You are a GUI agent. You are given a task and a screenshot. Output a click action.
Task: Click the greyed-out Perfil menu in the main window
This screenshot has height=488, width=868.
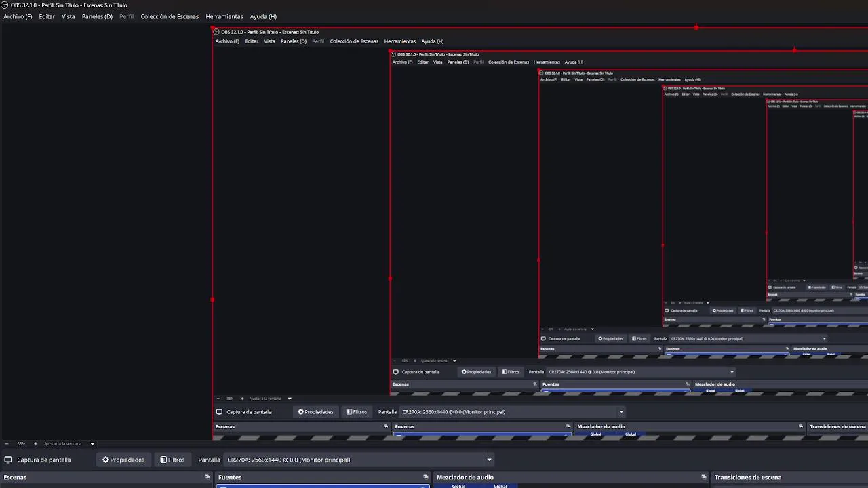pyautogui.click(x=127, y=16)
